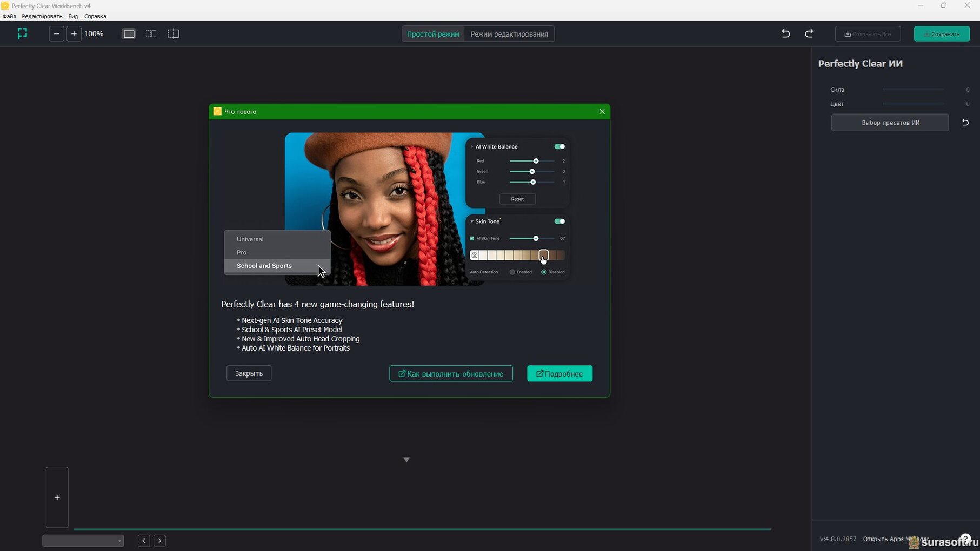Go to the previous image with the left arrow
Viewport: 980px width, 551px height.
click(x=144, y=541)
